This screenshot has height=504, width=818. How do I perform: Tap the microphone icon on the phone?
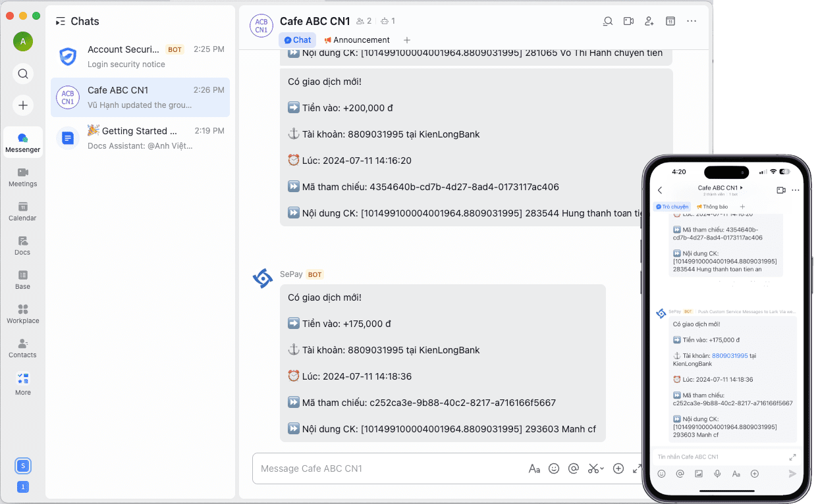pyautogui.click(x=717, y=474)
